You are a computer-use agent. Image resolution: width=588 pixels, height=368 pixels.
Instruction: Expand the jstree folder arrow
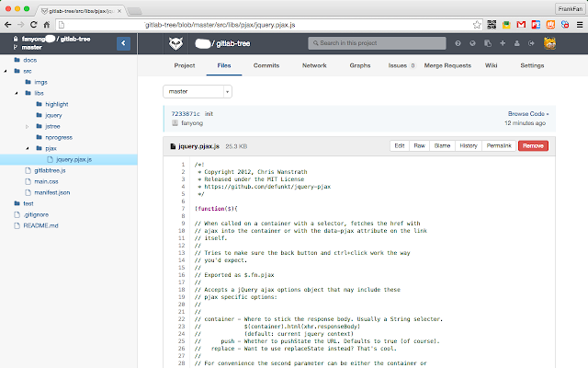[x=27, y=127]
